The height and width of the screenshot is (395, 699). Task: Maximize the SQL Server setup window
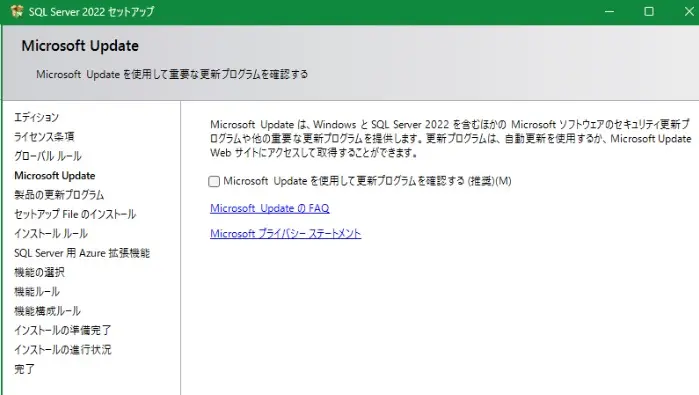tap(649, 12)
